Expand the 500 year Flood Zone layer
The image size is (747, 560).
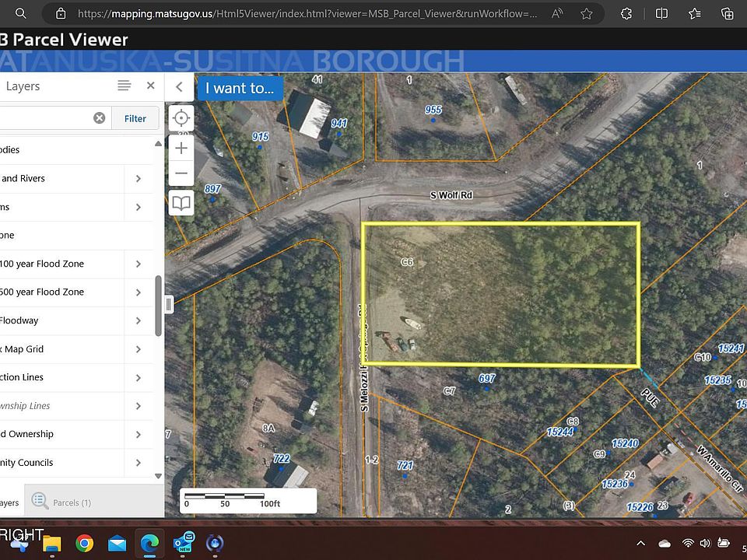tap(139, 292)
